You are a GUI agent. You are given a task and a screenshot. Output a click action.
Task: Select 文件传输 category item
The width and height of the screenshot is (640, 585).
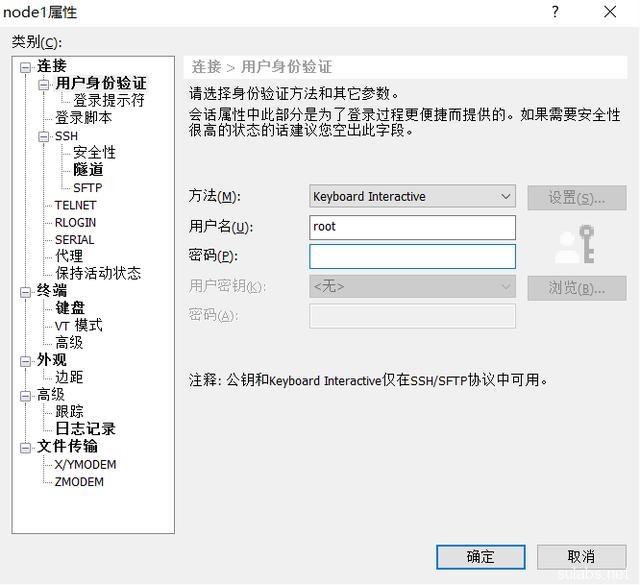67,446
